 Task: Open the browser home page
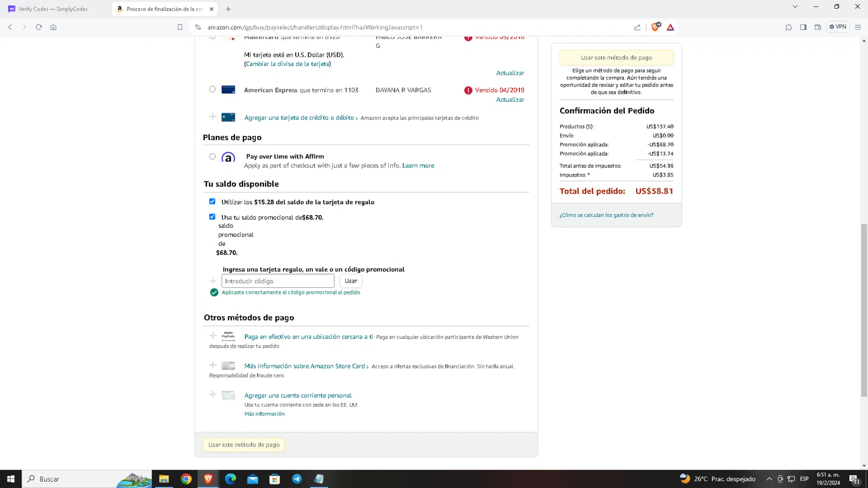53,27
